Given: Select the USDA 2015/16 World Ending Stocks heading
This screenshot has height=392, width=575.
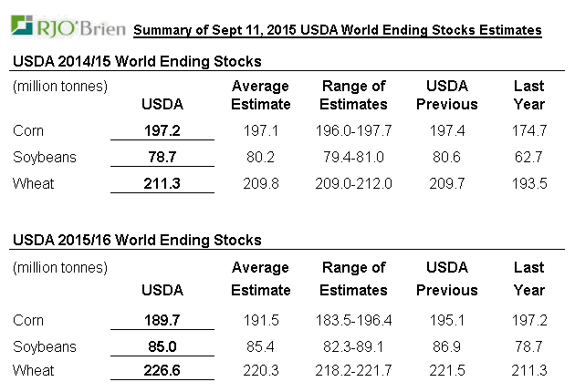Looking at the screenshot, I should (136, 241).
